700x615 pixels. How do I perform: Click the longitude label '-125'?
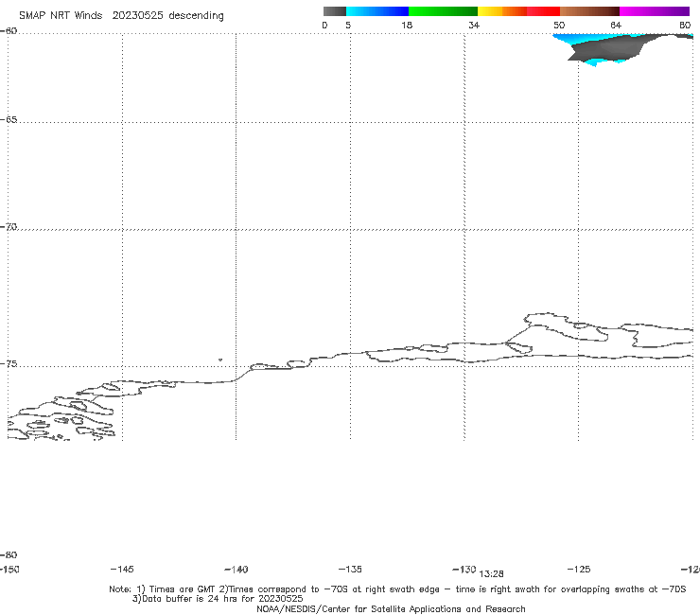pyautogui.click(x=579, y=570)
